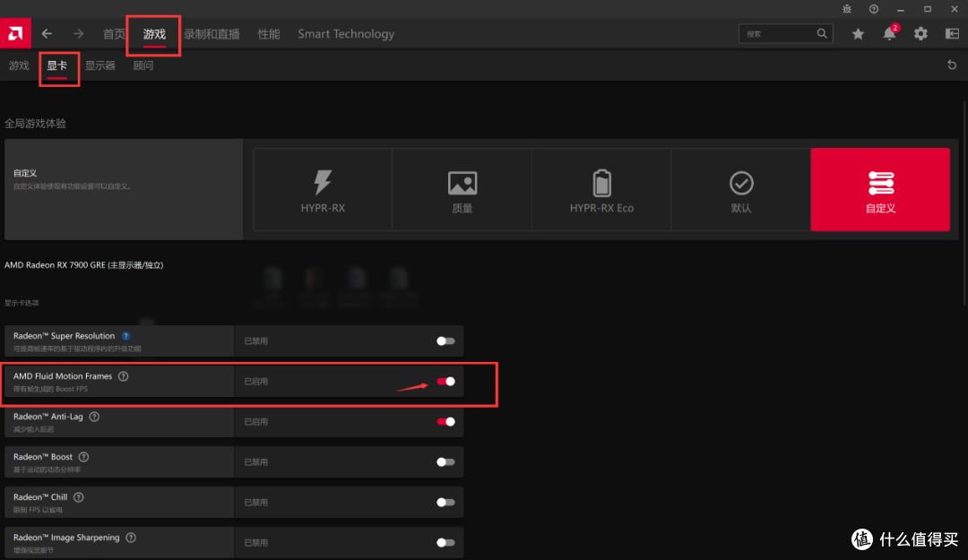Select the 质量 quality profile
This screenshot has height=560, width=968.
462,190
